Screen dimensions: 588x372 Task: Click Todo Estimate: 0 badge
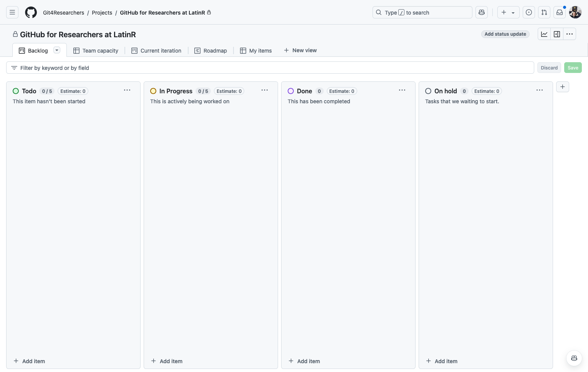point(73,91)
